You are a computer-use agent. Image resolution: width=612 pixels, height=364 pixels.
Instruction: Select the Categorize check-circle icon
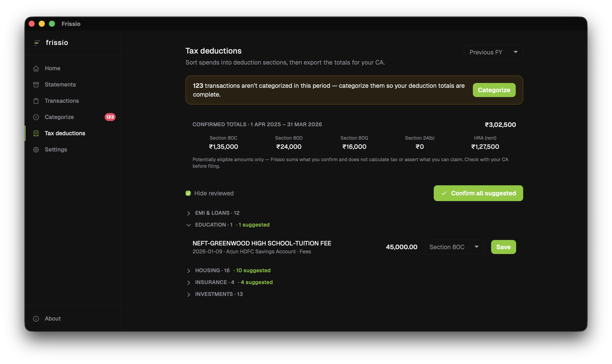[x=36, y=117]
